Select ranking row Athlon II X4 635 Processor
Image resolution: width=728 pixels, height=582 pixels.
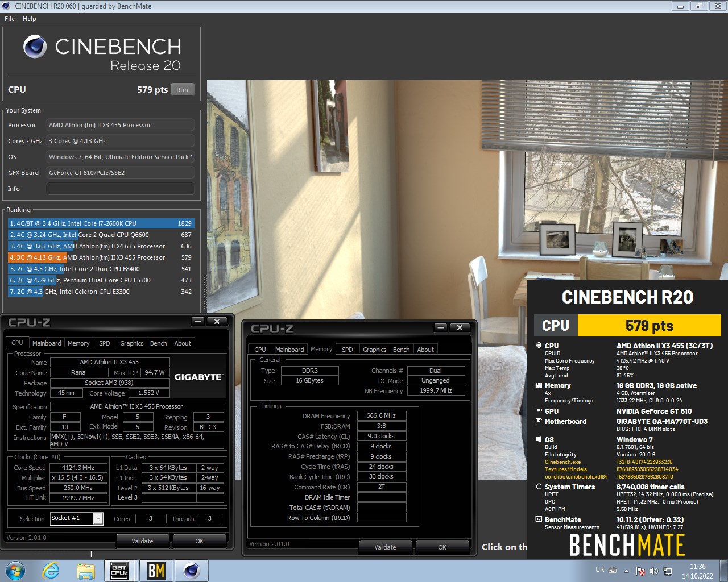[101, 246]
